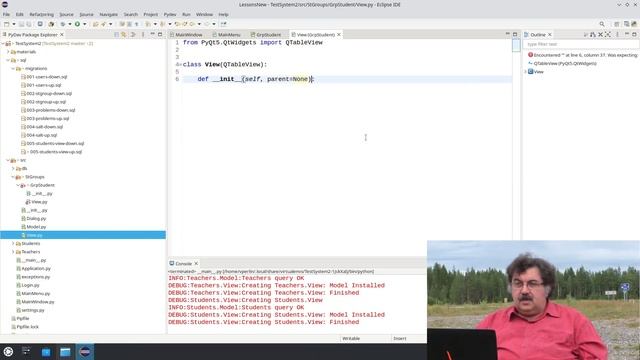Expand the View class in Outline
The height and width of the screenshot is (360, 640).
[x=526, y=71]
